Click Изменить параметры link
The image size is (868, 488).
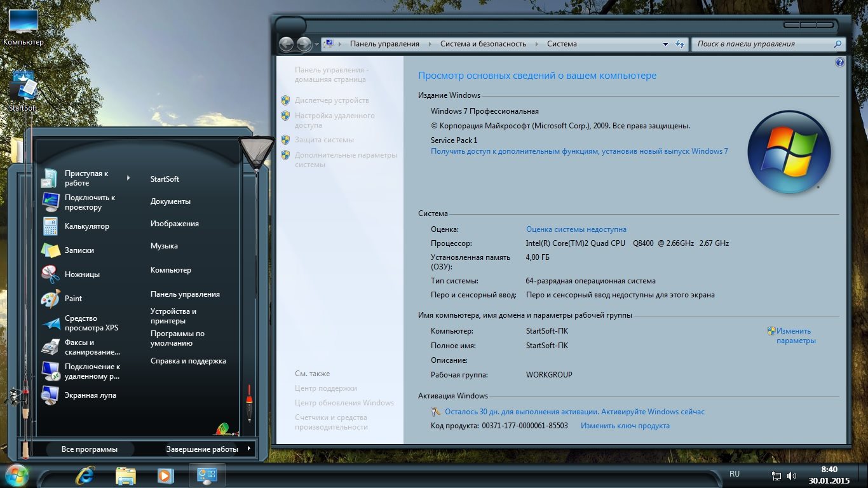pos(796,335)
